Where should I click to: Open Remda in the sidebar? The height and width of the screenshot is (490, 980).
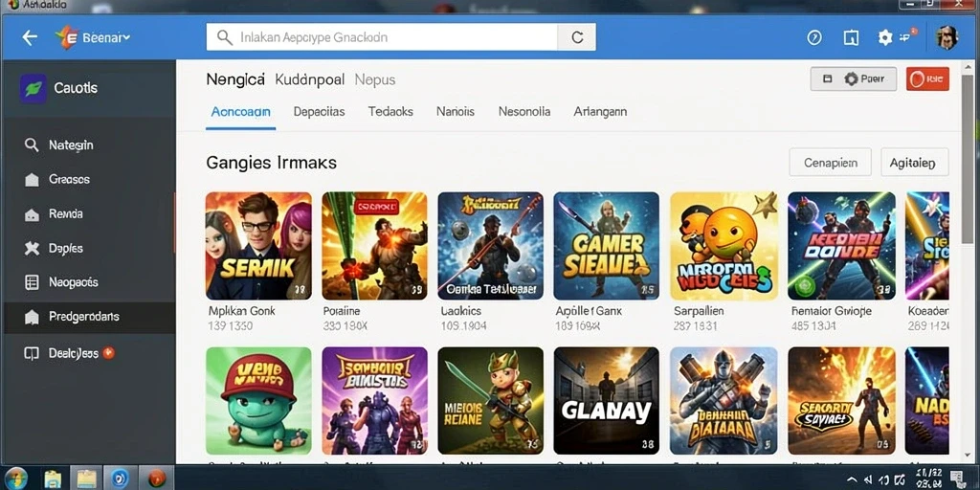click(x=87, y=213)
